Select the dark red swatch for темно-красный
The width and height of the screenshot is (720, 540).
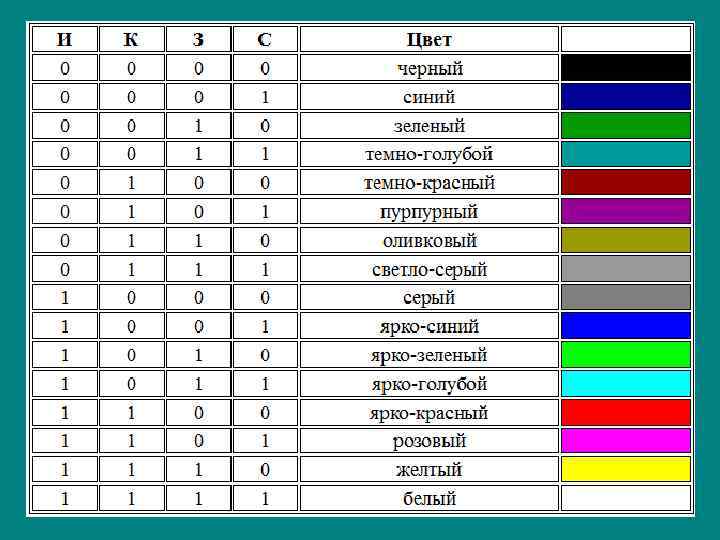tap(626, 183)
